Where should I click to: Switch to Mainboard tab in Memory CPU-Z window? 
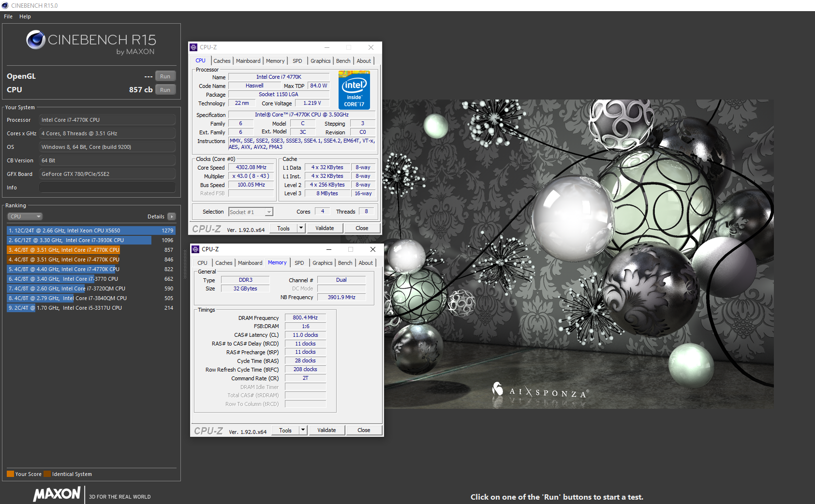(250, 263)
